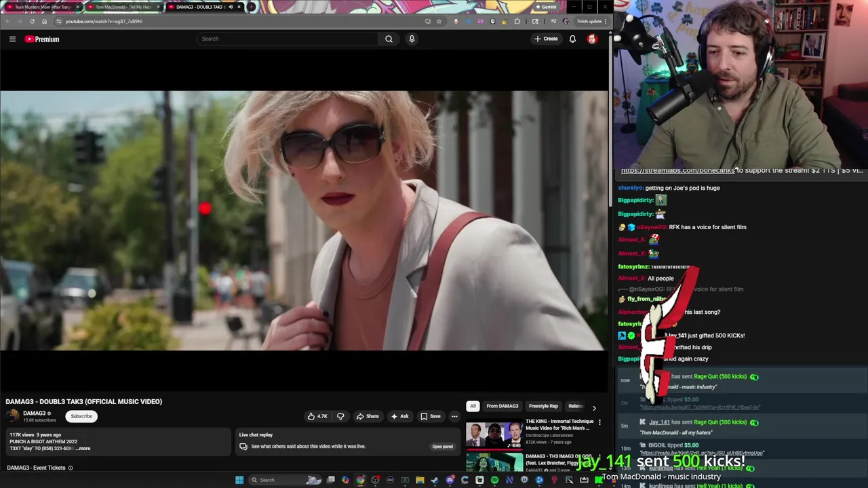Click the Finish update button

click(591, 21)
